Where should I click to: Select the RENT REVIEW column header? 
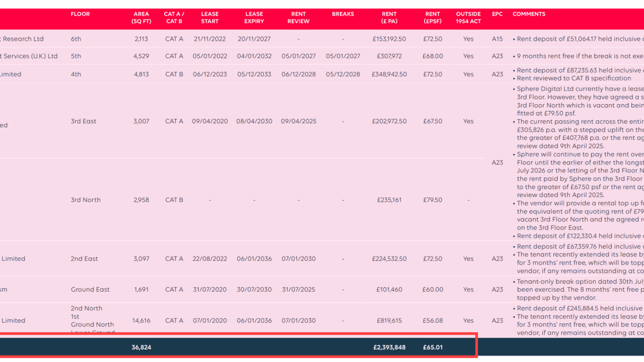tap(298, 18)
